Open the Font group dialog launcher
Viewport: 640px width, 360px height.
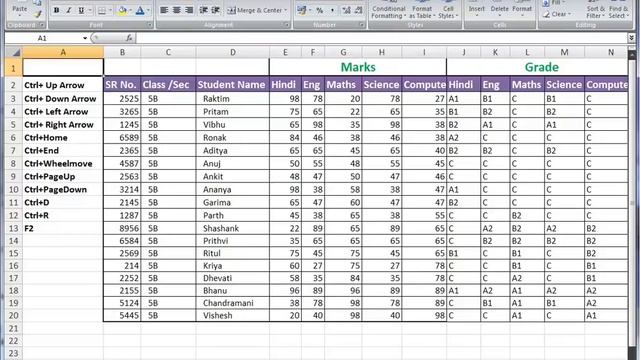[x=150, y=25]
